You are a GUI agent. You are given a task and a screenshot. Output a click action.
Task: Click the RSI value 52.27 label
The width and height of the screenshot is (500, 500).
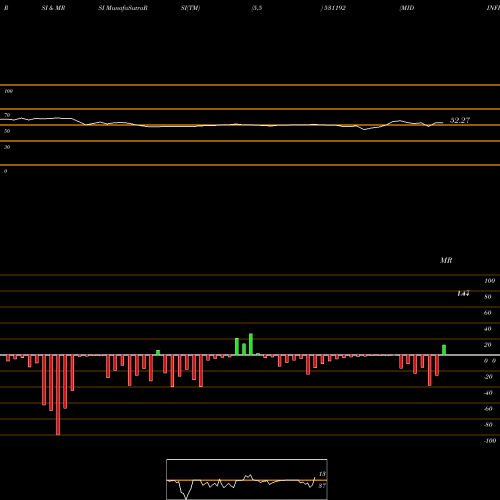tap(460, 120)
